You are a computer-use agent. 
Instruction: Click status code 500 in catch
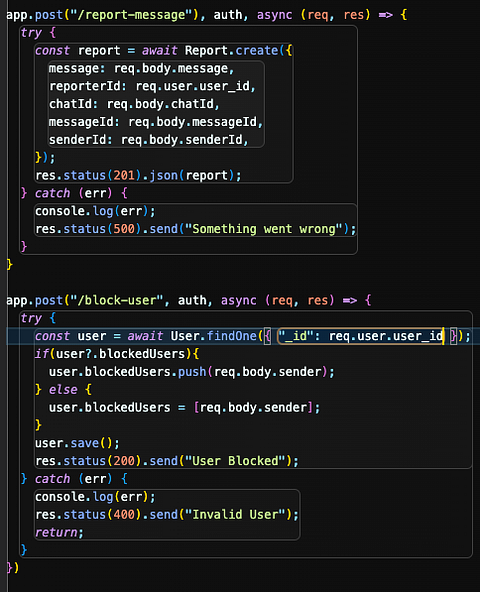[x=124, y=229]
